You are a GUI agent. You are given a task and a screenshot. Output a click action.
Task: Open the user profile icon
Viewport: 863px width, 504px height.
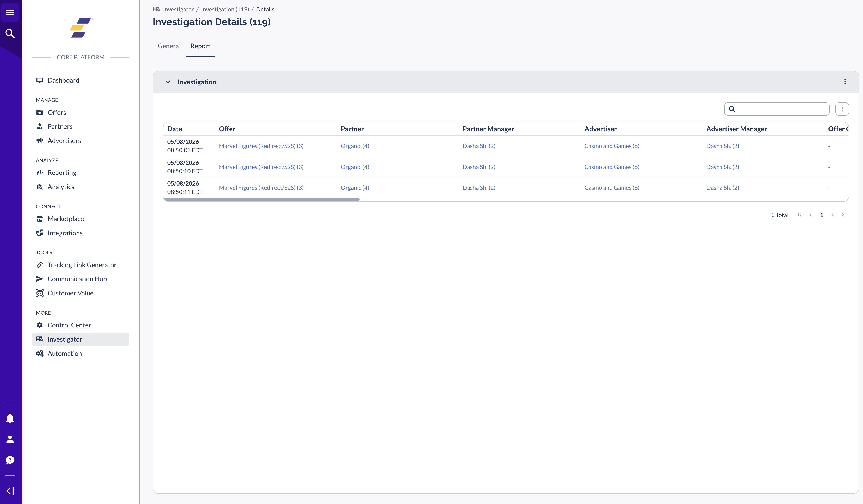[x=10, y=439]
